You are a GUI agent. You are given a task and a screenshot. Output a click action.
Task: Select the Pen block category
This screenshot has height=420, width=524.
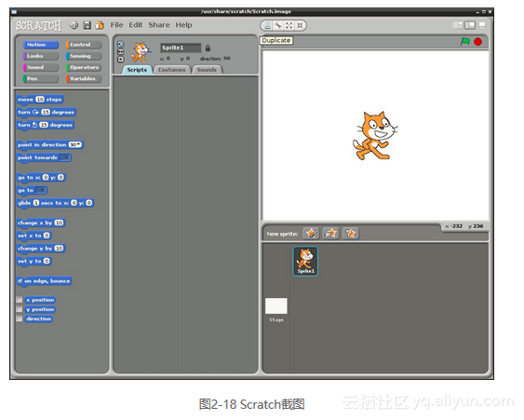pos(40,78)
